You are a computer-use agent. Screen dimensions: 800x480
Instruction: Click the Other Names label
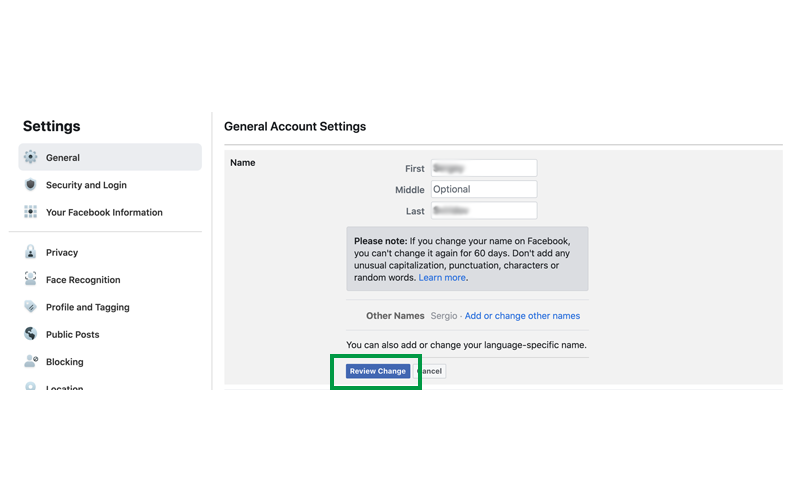pyautogui.click(x=395, y=316)
